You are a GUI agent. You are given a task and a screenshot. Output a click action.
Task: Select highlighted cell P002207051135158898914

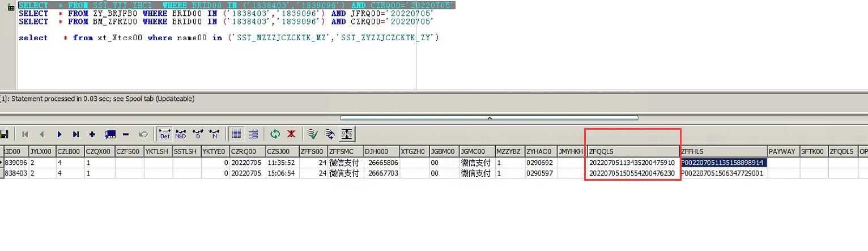coord(724,163)
